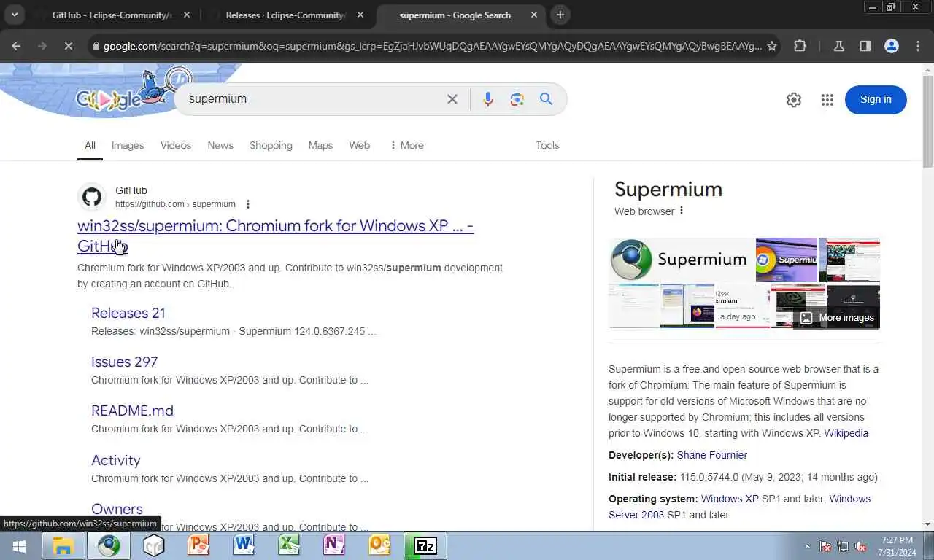The height and width of the screenshot is (560, 934).
Task: Open the browser three-dot menu
Action: pos(918,46)
